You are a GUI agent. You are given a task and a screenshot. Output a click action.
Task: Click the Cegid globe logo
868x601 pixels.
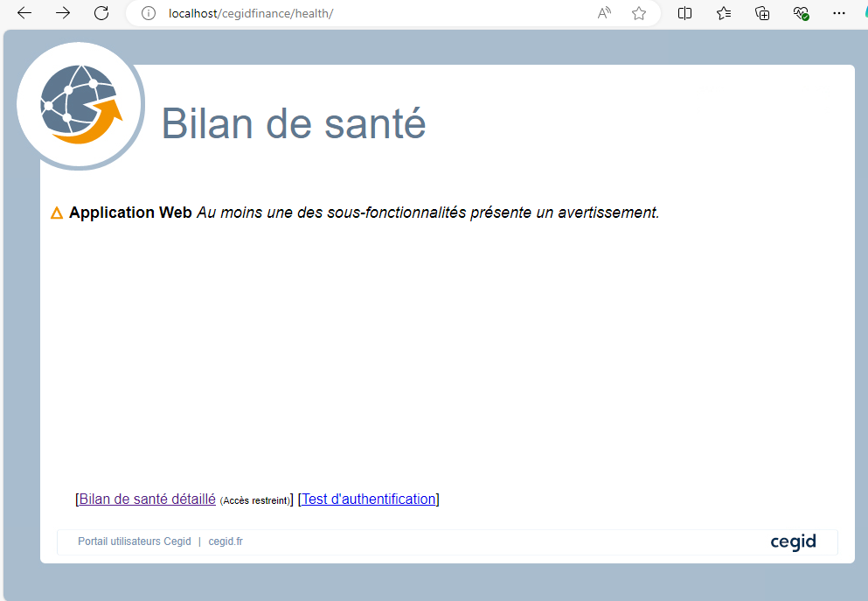point(80,104)
